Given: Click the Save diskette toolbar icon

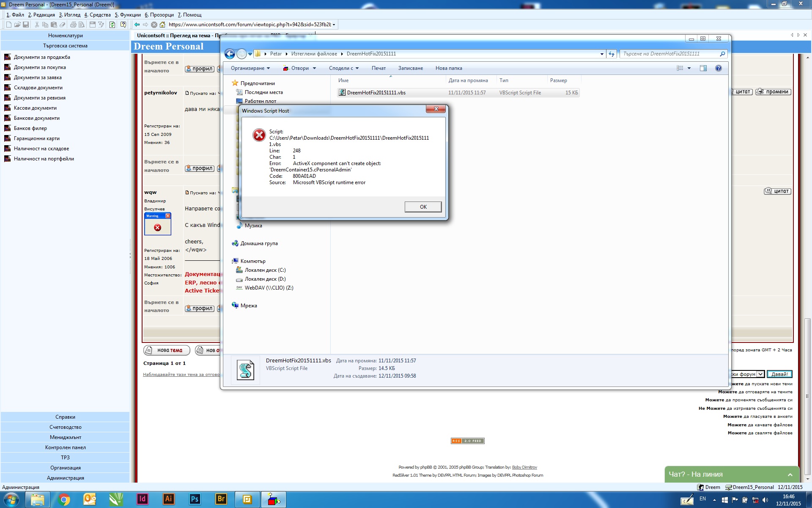Looking at the screenshot, I should click(26, 25).
